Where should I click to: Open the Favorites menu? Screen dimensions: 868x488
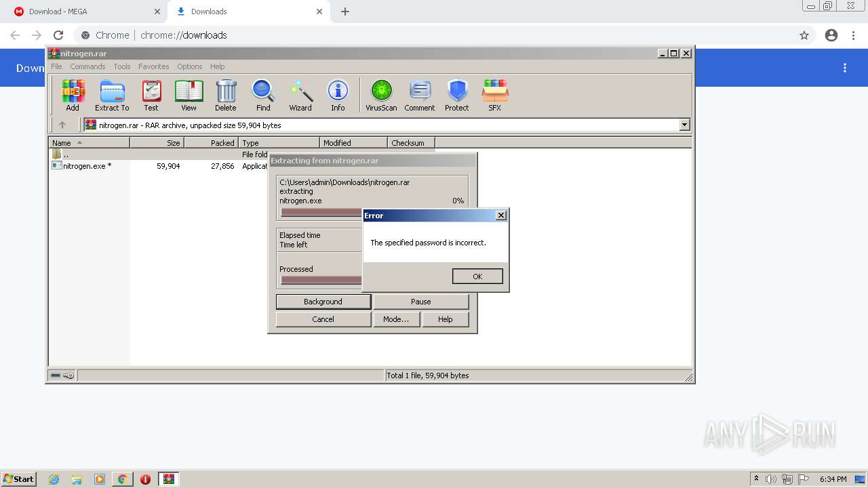(154, 66)
